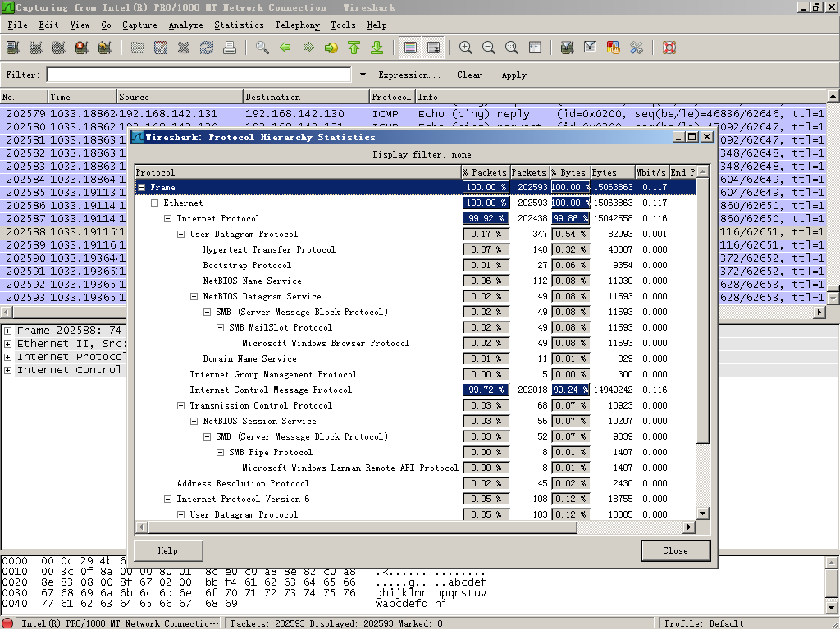The height and width of the screenshot is (630, 840).
Task: Click Help in Protocol Hierarchy dialog
Action: [168, 550]
